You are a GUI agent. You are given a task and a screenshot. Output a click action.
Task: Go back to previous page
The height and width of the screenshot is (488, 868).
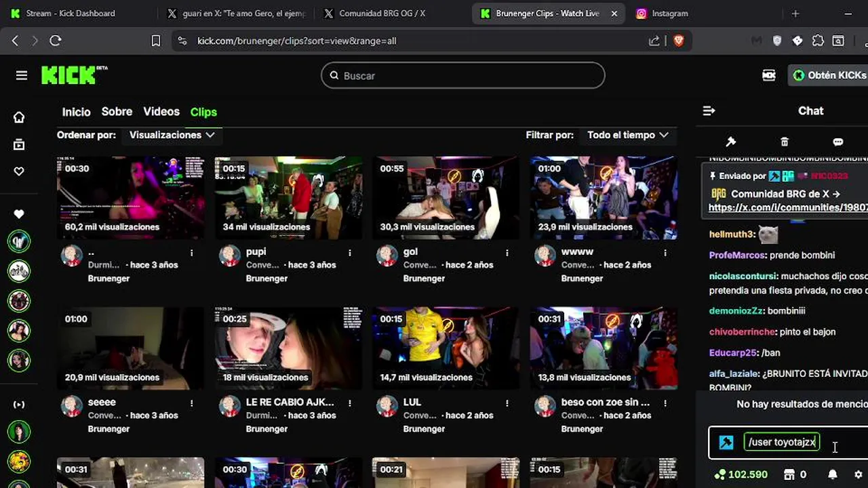[16, 41]
